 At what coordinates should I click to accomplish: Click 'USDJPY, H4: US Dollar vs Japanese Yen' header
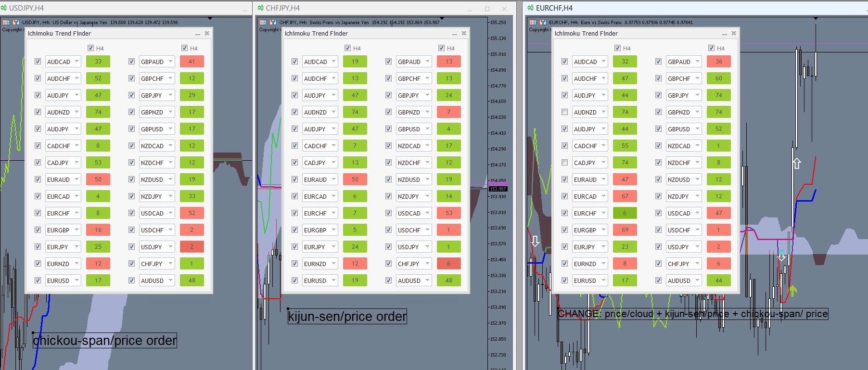65,22
